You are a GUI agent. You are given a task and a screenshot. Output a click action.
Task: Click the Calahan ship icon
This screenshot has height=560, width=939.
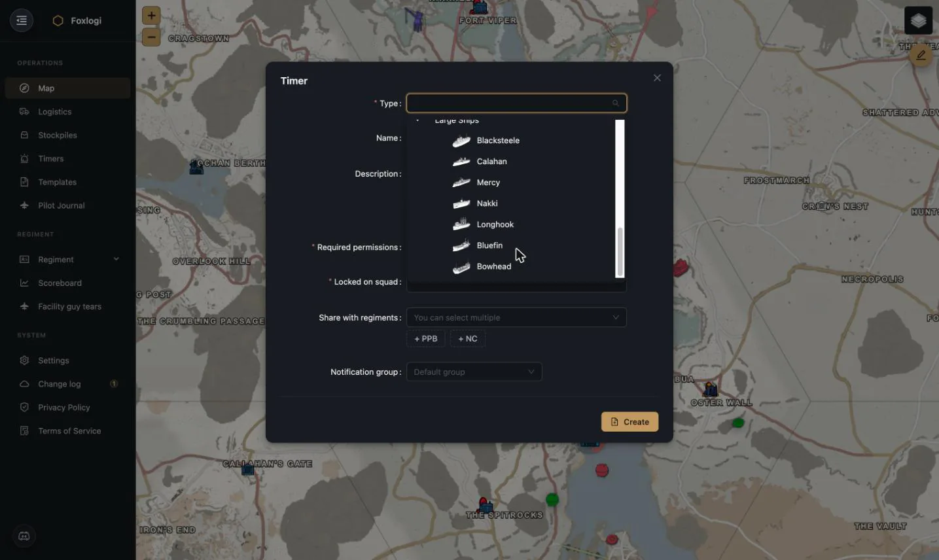(461, 162)
